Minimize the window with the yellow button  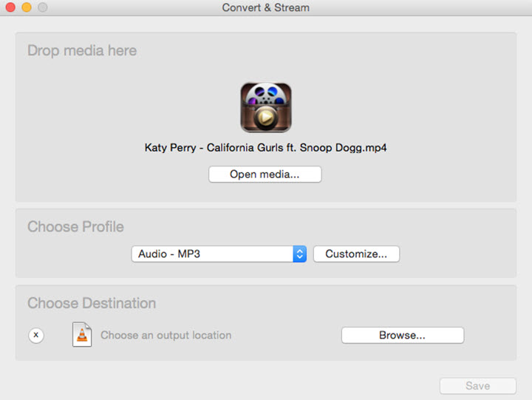(26, 7)
